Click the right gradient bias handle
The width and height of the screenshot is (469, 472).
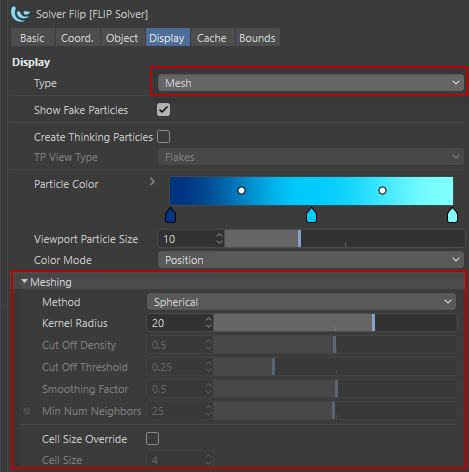pos(382,190)
